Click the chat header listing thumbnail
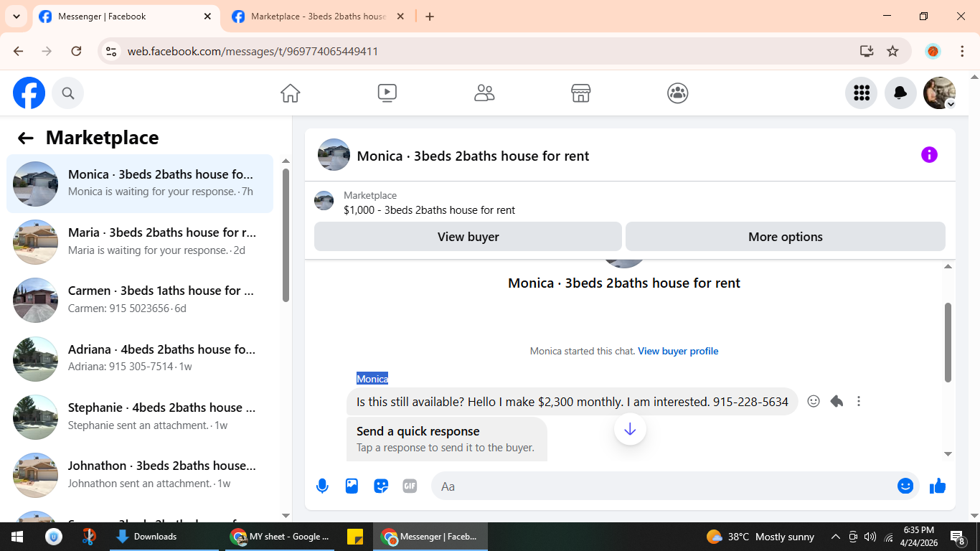980x551 pixels. coord(334,155)
